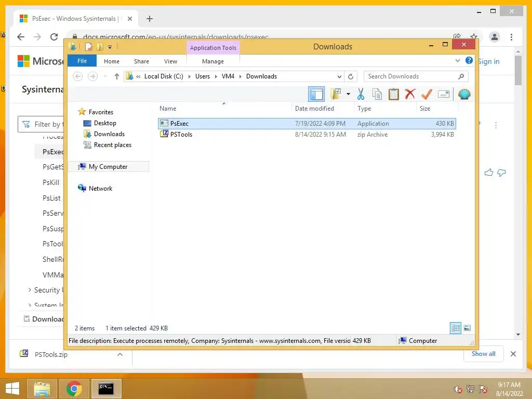Open File Explorer from taskbar

(42, 389)
